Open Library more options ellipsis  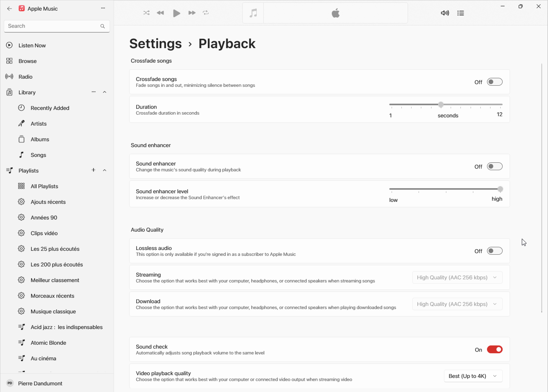click(x=94, y=92)
